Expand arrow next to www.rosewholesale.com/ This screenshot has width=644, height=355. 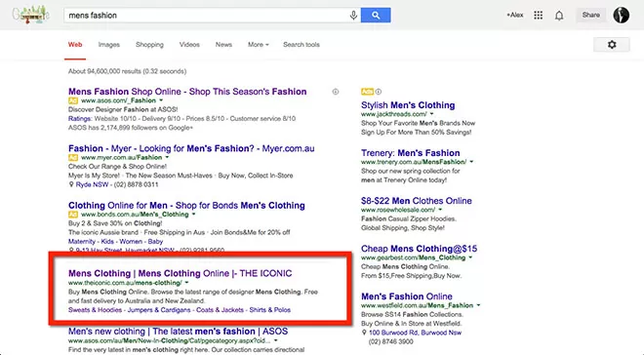coord(440,210)
